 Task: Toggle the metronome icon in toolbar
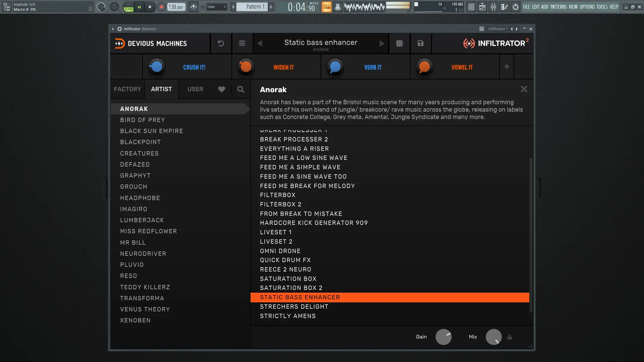pyautogui.click(x=194, y=7)
